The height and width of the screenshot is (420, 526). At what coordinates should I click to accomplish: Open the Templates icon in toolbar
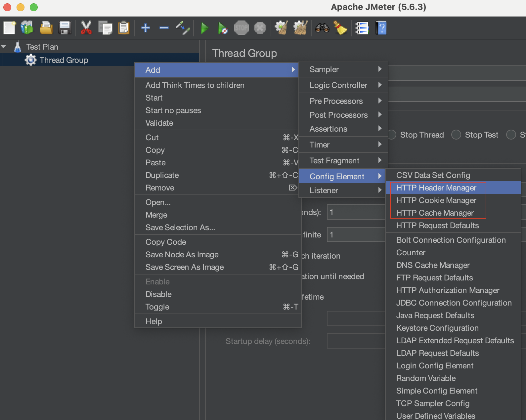27,28
